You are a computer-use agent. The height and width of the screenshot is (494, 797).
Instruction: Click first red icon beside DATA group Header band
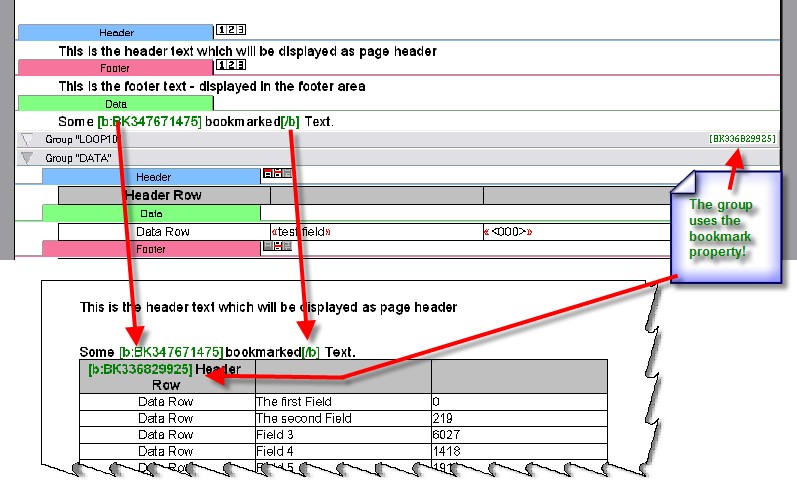click(x=267, y=174)
